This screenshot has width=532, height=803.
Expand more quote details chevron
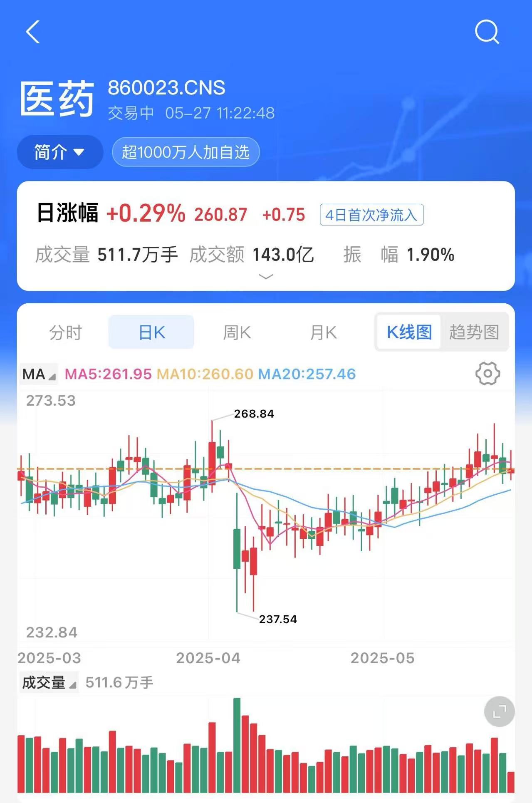tap(266, 277)
